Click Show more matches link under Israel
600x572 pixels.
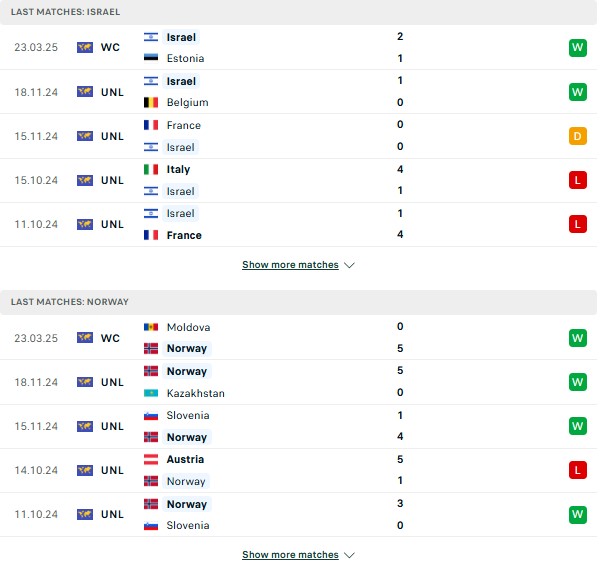click(290, 265)
